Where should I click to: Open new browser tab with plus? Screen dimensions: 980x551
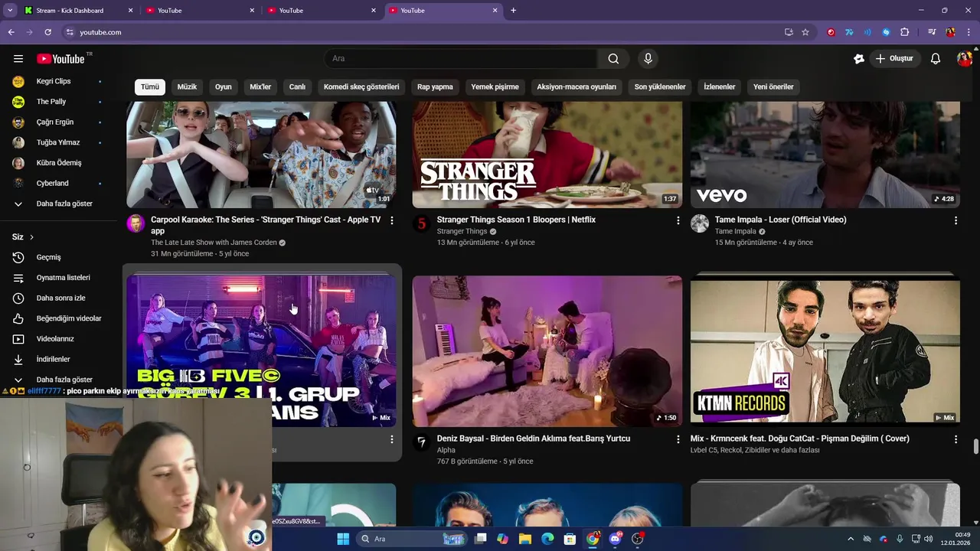point(513,11)
